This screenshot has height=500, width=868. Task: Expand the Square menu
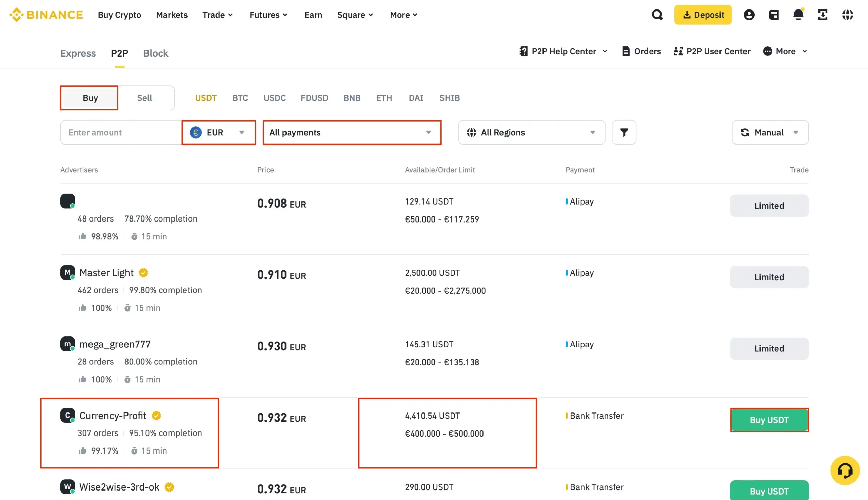(355, 15)
